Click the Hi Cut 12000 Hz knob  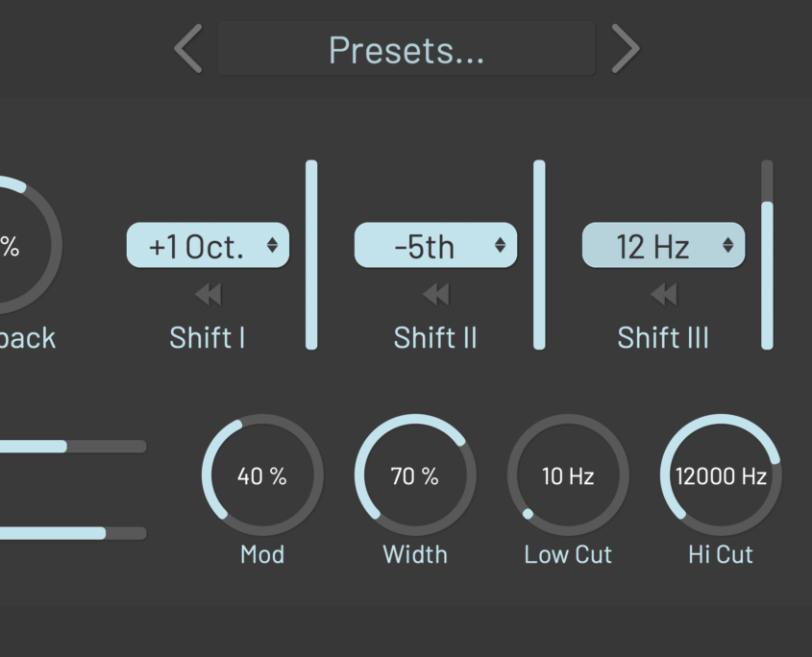[x=721, y=475]
